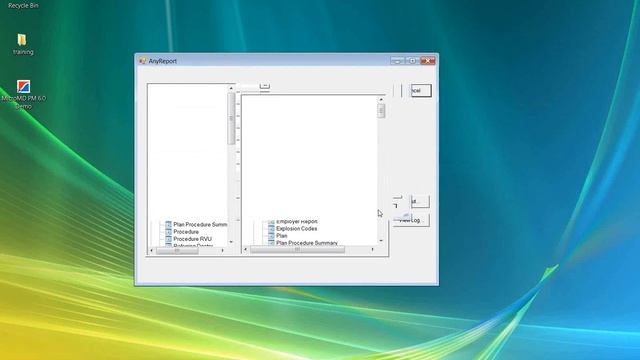Click the Recycle Bin desktop label
This screenshot has width=640, height=360.
(23, 6)
